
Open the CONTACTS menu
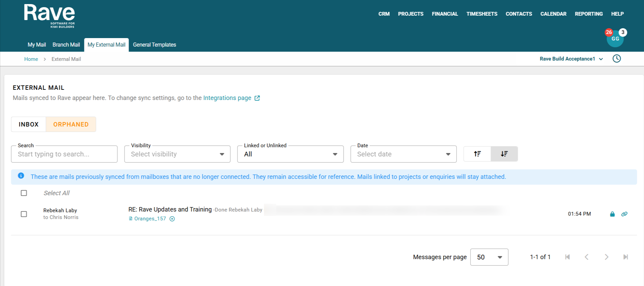(519, 14)
